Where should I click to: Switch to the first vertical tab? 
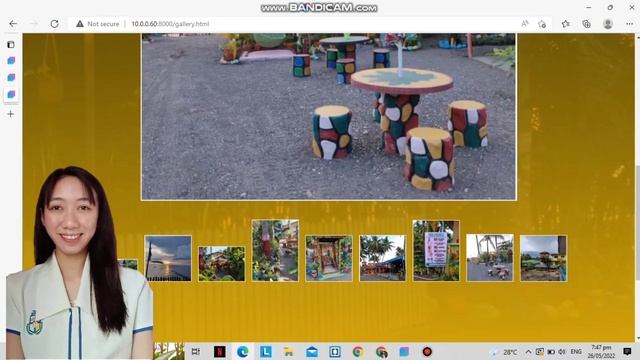click(x=11, y=60)
